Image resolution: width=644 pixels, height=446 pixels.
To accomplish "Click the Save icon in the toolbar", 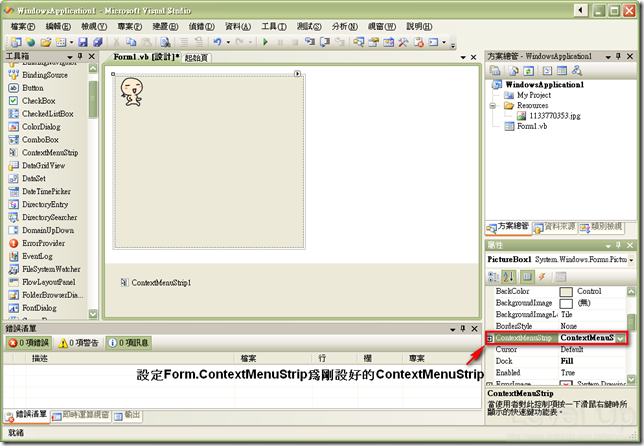I will pyautogui.click(x=83, y=42).
